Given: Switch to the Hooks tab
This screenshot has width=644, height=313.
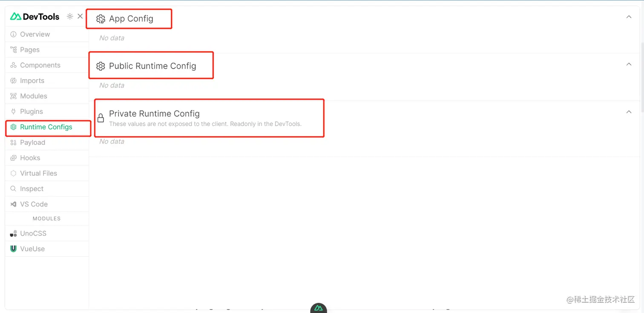Looking at the screenshot, I should pos(30,158).
